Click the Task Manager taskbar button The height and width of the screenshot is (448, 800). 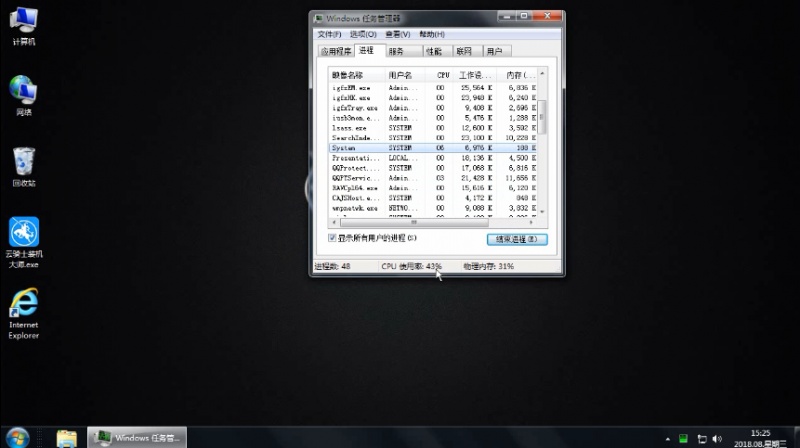(137, 437)
